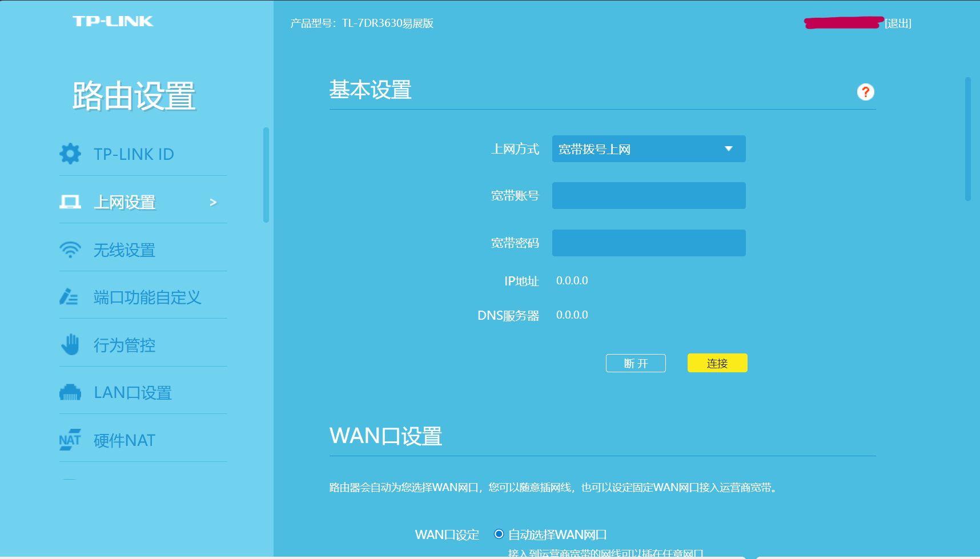Click the main page vertical scrollbar
This screenshot has height=559, width=980.
click(967, 139)
